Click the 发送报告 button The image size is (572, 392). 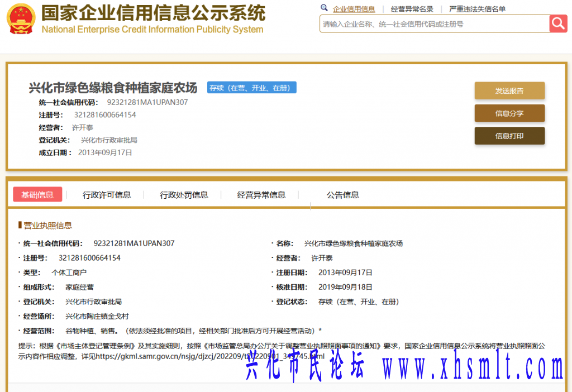click(509, 91)
